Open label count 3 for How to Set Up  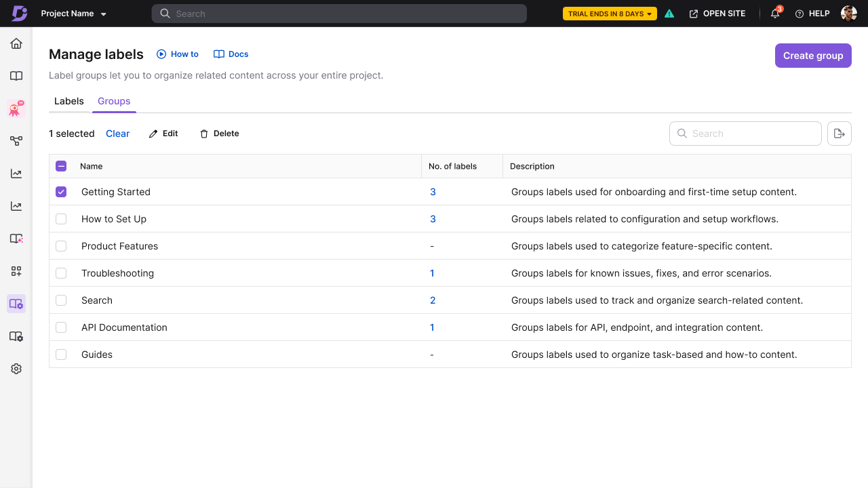tap(433, 219)
